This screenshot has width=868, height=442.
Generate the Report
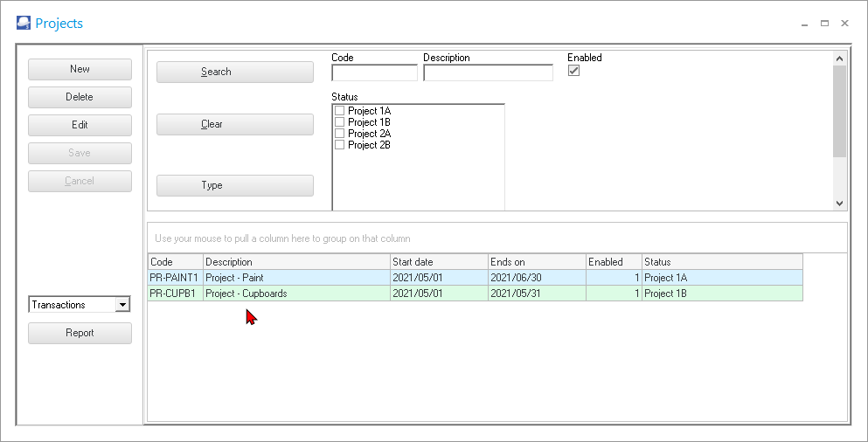point(80,333)
